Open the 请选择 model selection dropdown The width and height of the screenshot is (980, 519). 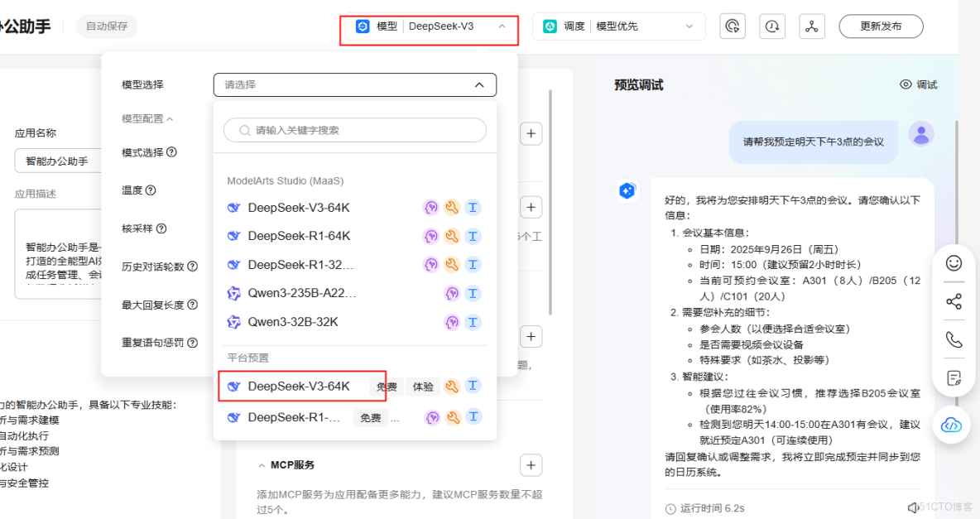tap(354, 84)
